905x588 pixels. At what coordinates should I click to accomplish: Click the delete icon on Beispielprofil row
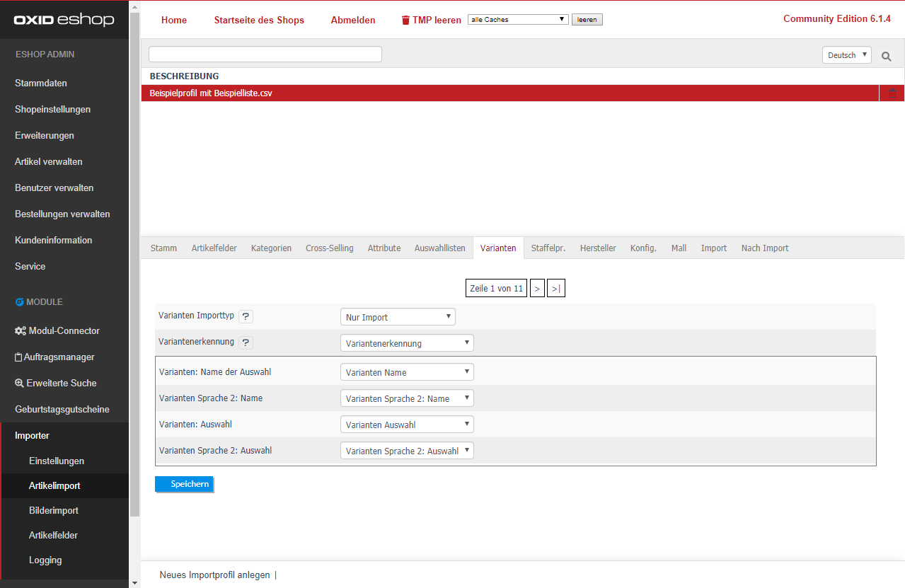point(892,93)
